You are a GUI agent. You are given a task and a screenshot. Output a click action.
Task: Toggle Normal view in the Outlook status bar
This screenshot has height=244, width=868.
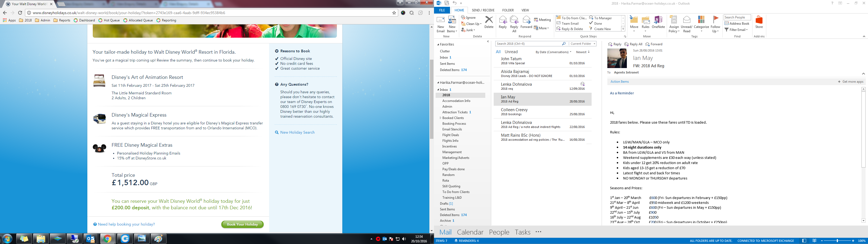[804, 241]
